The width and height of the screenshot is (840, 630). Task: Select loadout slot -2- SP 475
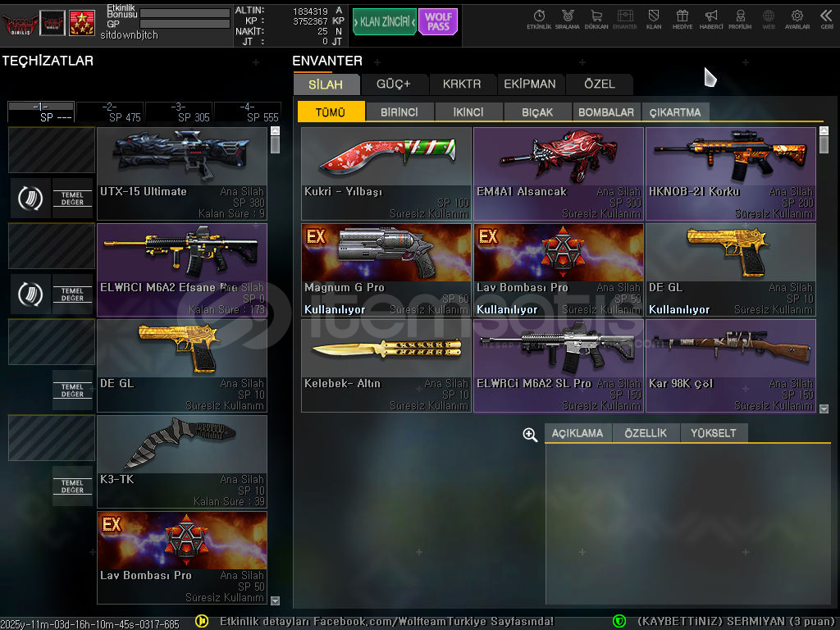(x=110, y=112)
